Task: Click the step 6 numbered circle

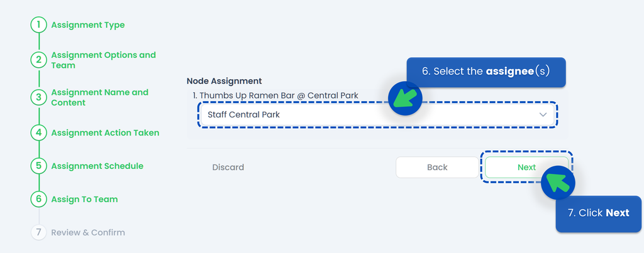Action: (38, 199)
